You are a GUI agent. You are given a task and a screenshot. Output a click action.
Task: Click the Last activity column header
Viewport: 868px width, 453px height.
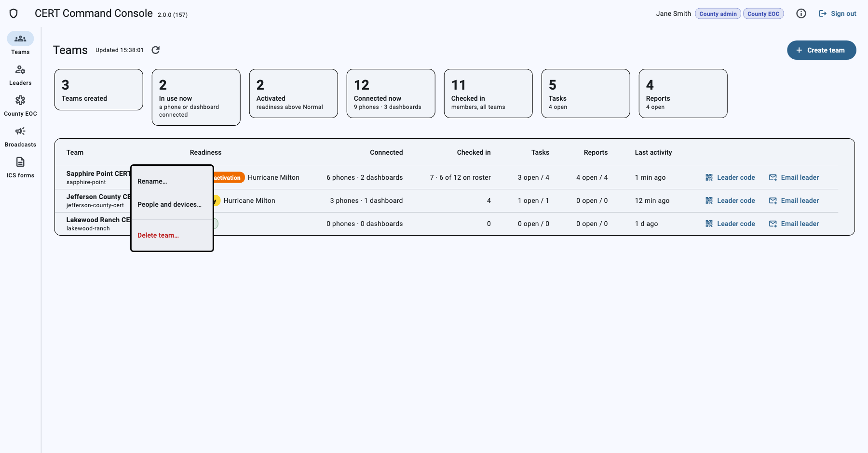tap(653, 152)
